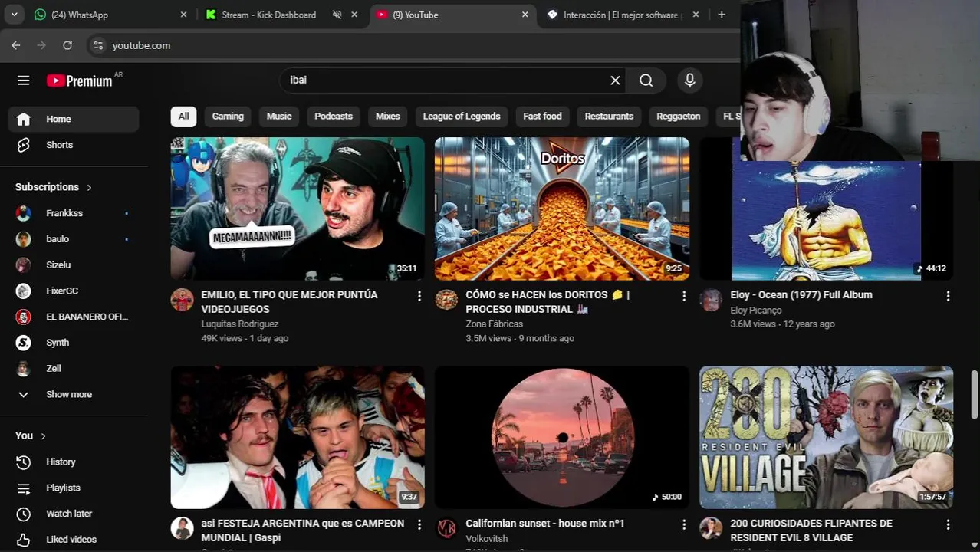Open Watch later list
The image size is (980, 552).
[74, 514]
